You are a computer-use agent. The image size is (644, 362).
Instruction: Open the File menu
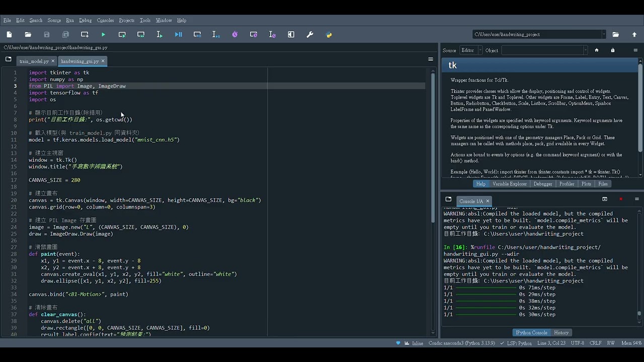pos(7,21)
